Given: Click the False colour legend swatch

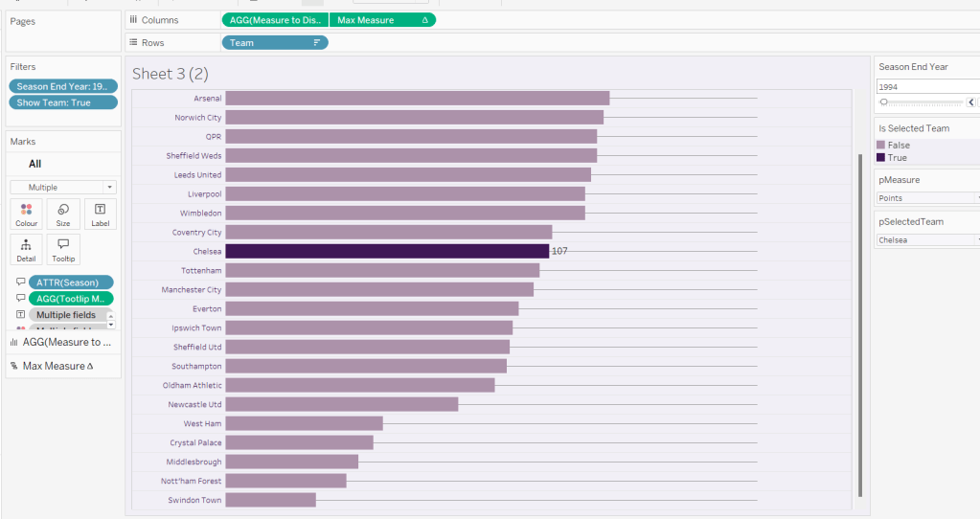Looking at the screenshot, I should (881, 146).
